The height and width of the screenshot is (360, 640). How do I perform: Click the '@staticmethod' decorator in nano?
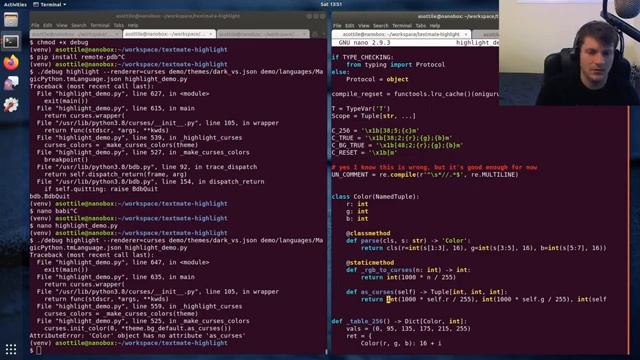[x=370, y=263]
